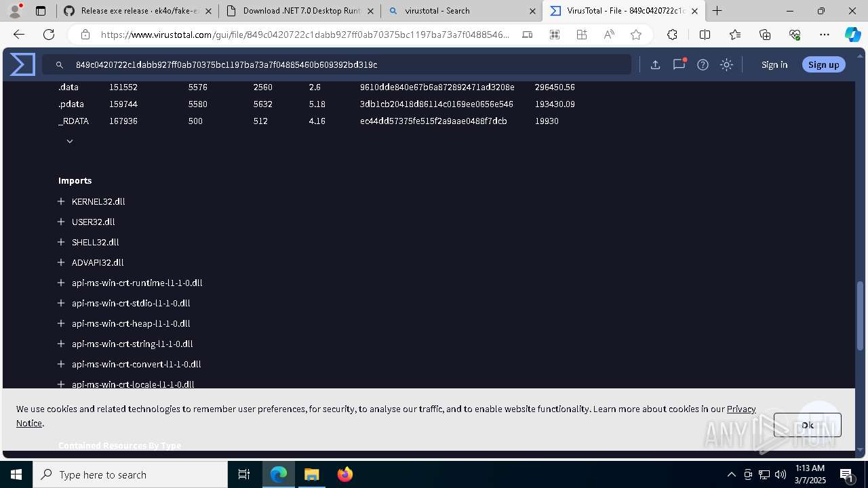This screenshot has height=488, width=868.
Task: Click the VirusTotal logo icon
Action: pos(22,64)
